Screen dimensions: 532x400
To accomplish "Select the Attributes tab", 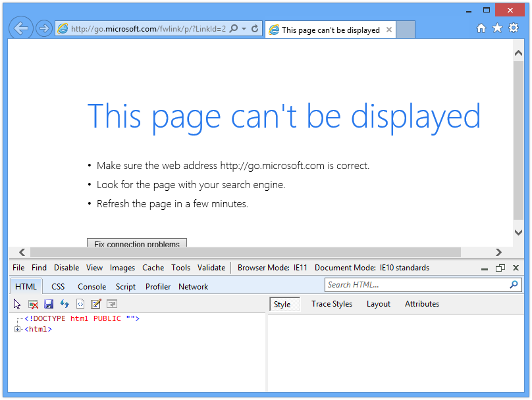I will (x=422, y=304).
